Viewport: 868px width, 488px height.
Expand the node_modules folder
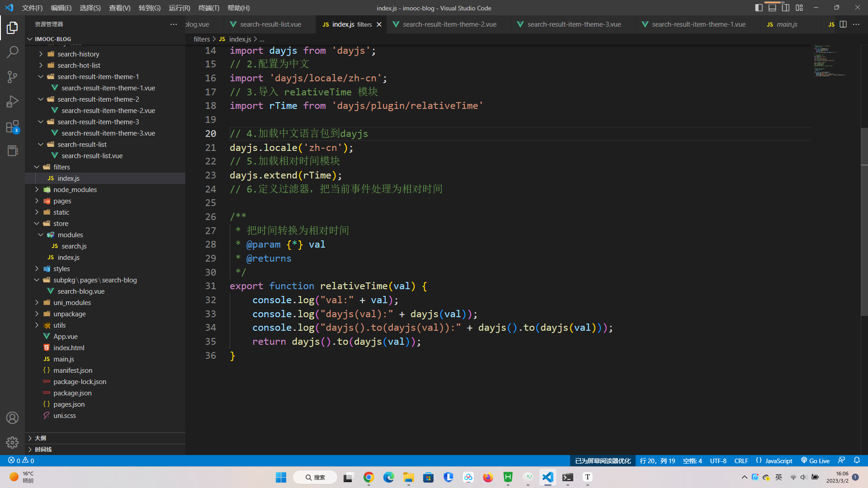[x=37, y=189]
